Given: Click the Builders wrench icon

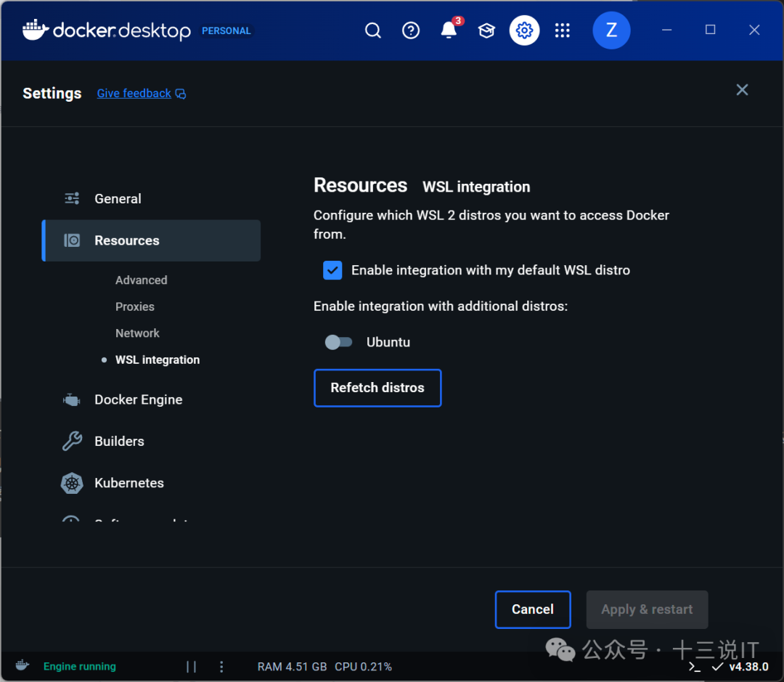Looking at the screenshot, I should (72, 442).
